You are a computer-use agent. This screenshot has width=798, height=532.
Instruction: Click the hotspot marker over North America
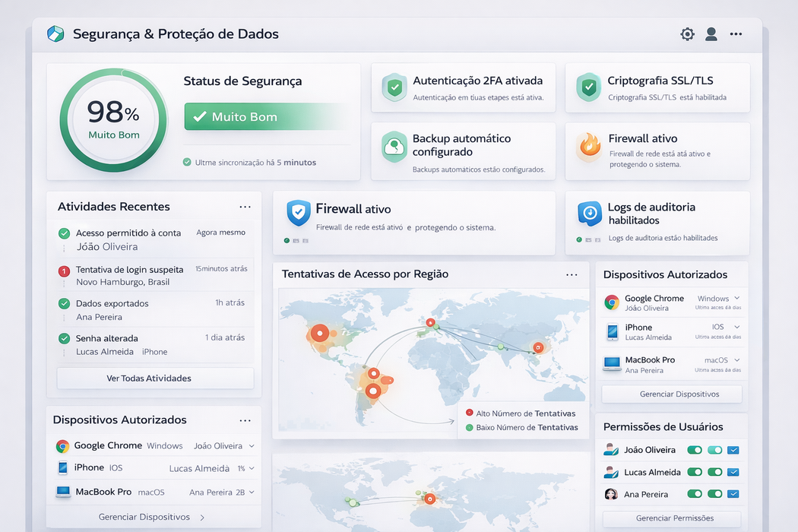click(320, 332)
